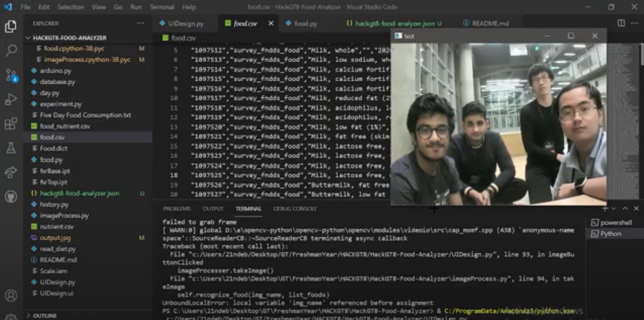Open the File menu
This screenshot has width=644, height=320.
pos(25,7)
